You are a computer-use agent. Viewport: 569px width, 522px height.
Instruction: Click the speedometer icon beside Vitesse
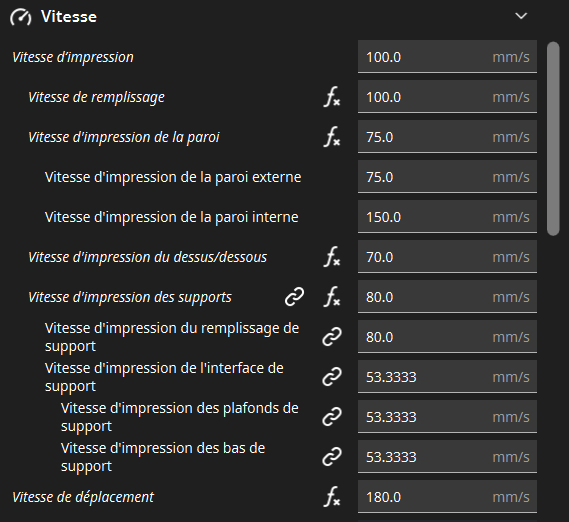[21, 17]
